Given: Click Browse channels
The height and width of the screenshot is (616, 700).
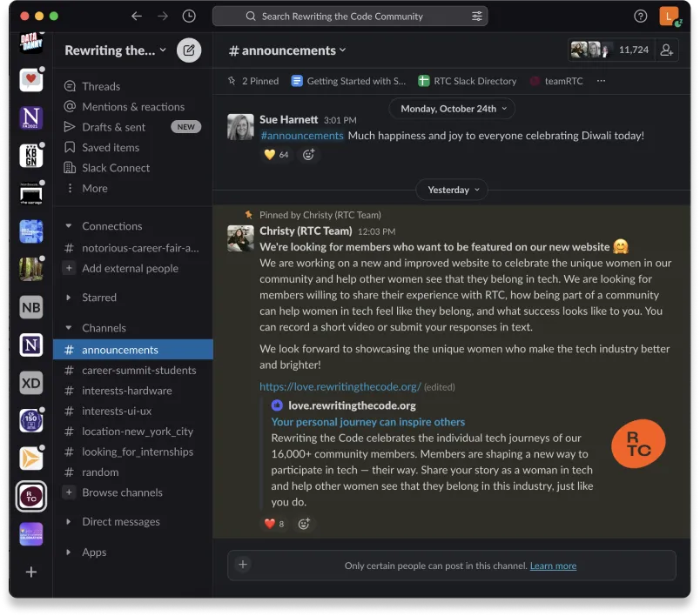Looking at the screenshot, I should (x=132, y=492).
